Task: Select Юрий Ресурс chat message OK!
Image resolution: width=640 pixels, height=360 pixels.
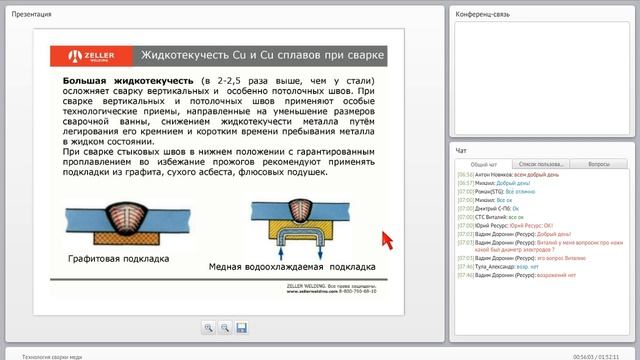Action: [x=531, y=225]
